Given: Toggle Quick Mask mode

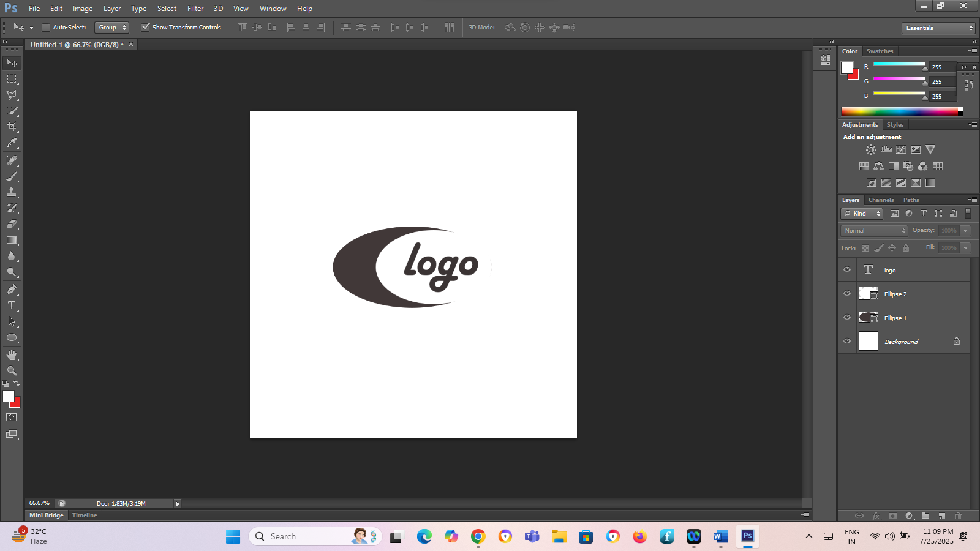Looking at the screenshot, I should coord(12,418).
